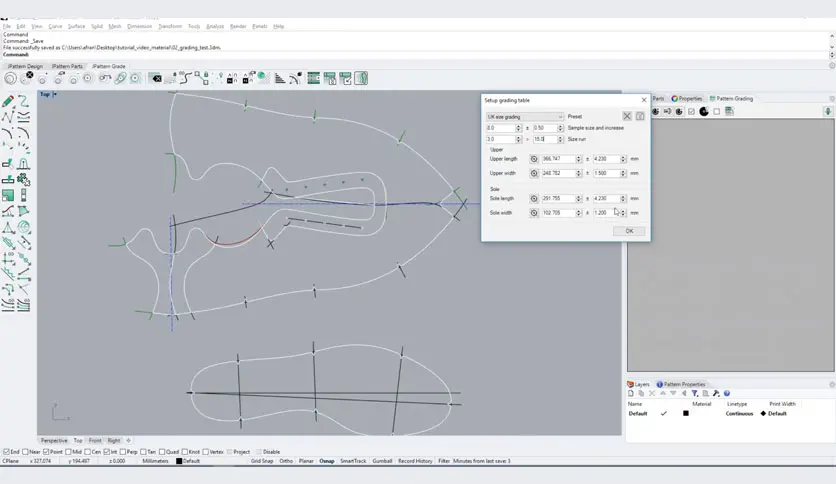Switch to the Pattern Parts toolbar tab
This screenshot has width=836, height=484.
(67, 66)
